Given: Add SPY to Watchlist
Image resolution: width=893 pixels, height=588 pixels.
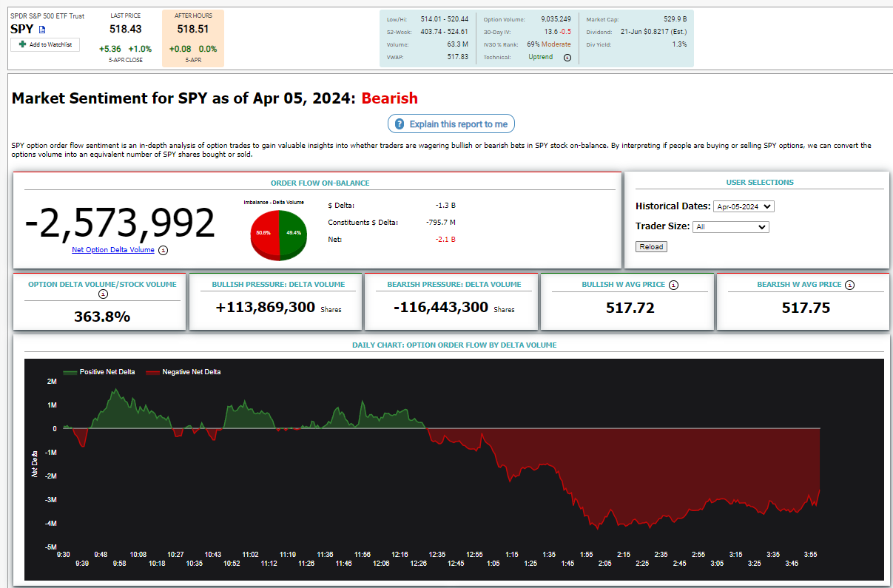Looking at the screenshot, I should pos(45,45).
